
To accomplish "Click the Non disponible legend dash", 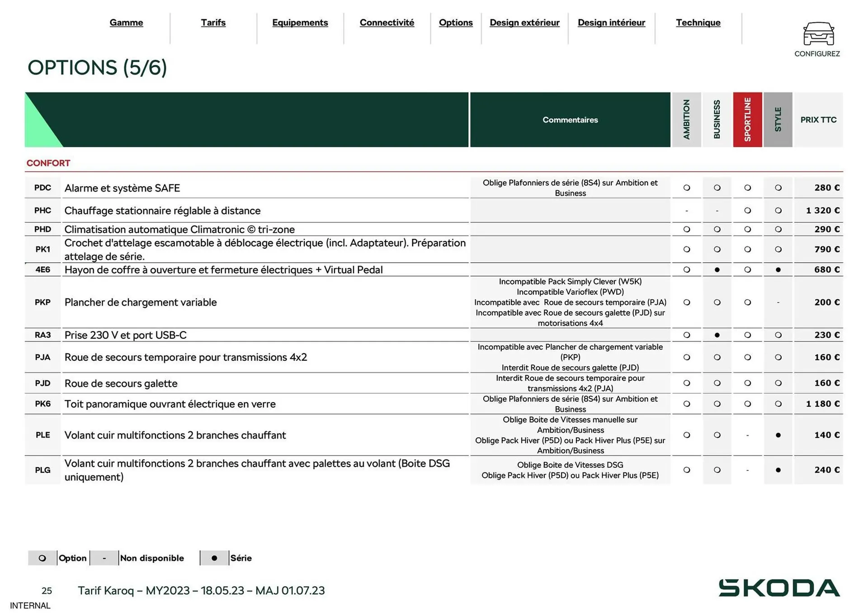I will [104, 558].
